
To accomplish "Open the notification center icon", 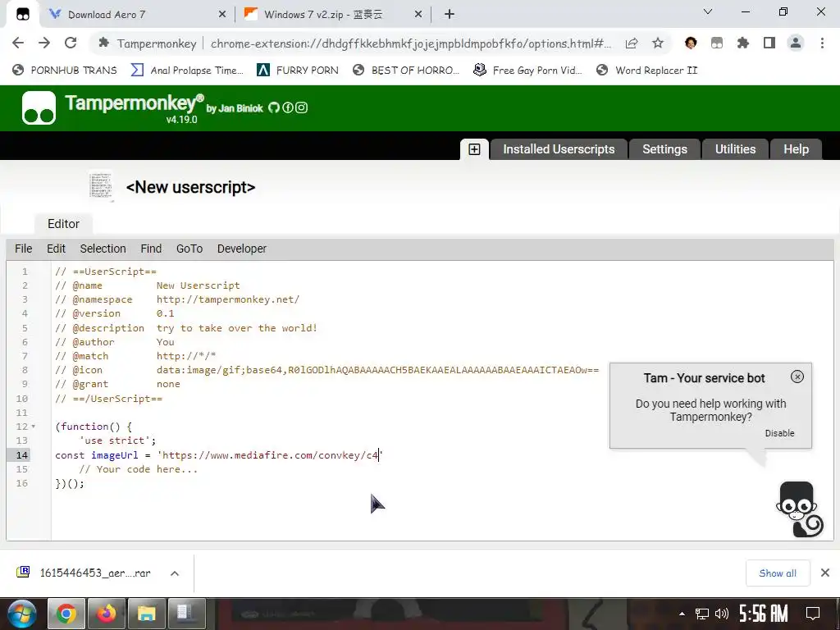I will tap(813, 614).
